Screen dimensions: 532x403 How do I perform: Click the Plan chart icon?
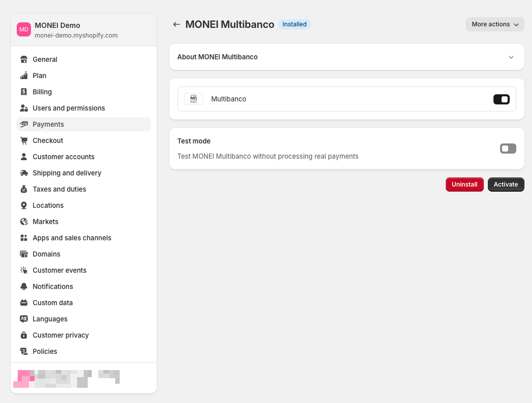point(24,76)
